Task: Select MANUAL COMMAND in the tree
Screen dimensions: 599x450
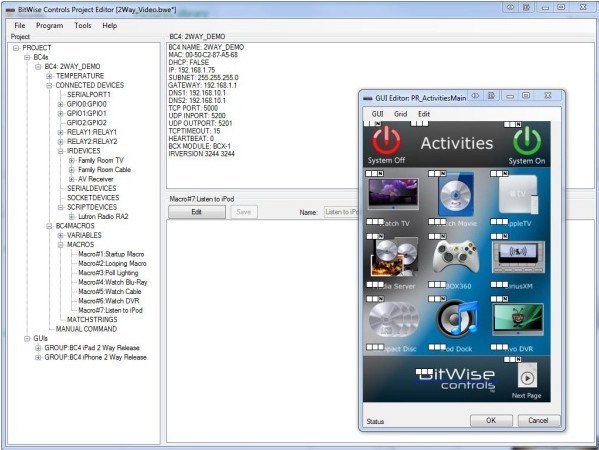Action: (86, 329)
